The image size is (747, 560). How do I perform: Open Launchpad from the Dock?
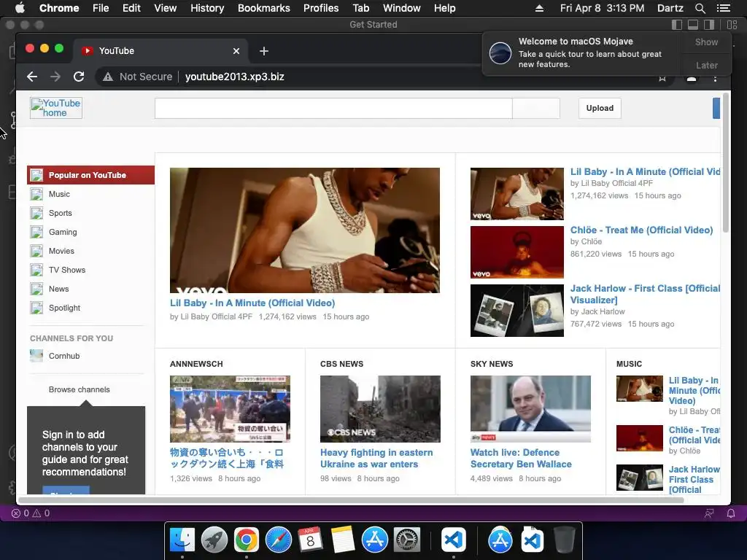[214, 540]
